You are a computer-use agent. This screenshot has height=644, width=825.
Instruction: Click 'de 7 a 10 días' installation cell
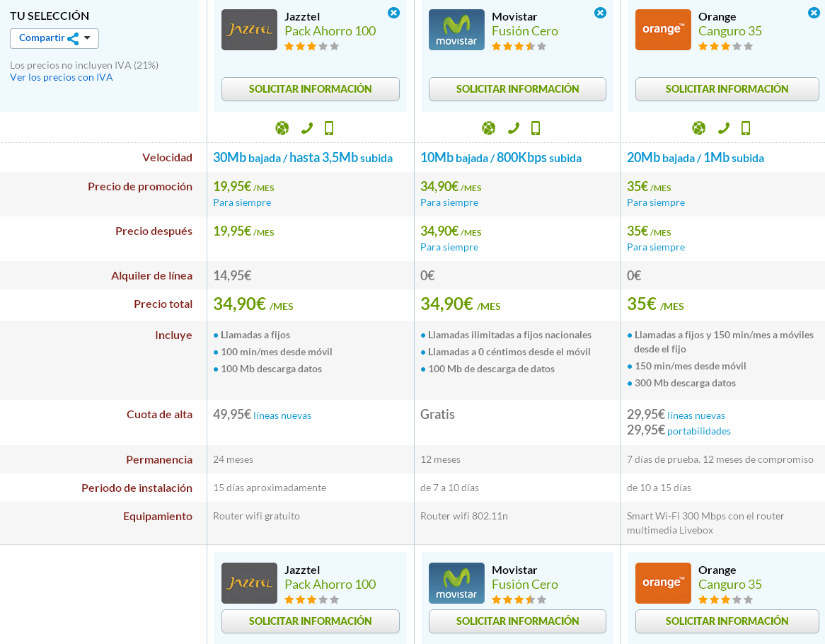click(x=449, y=488)
